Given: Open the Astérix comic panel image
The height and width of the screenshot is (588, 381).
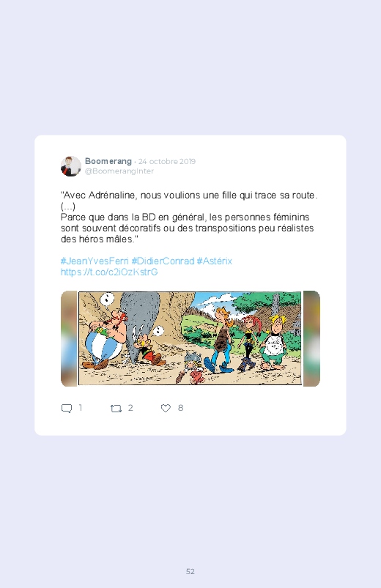Looking at the screenshot, I should point(190,338).
